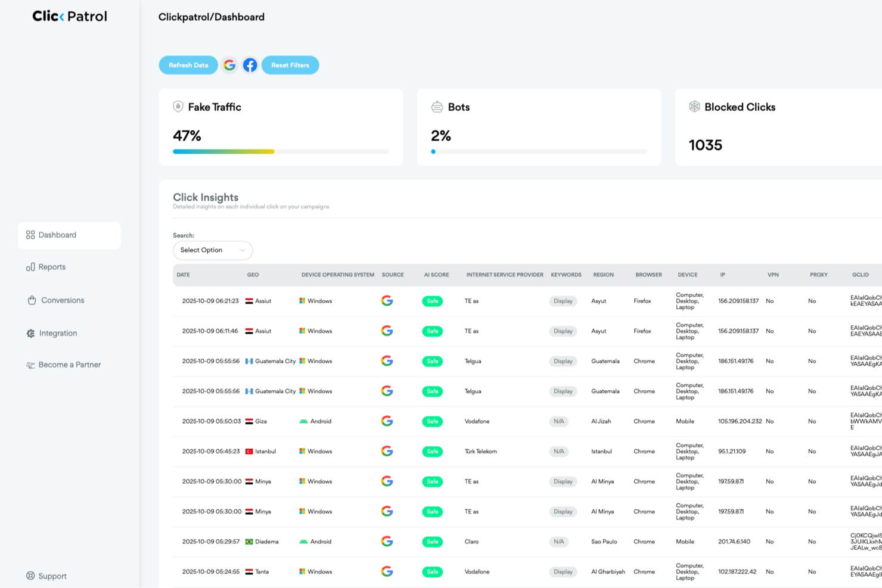Open the Become a Partner page
Viewport: 882px width, 588px height.
(70, 364)
